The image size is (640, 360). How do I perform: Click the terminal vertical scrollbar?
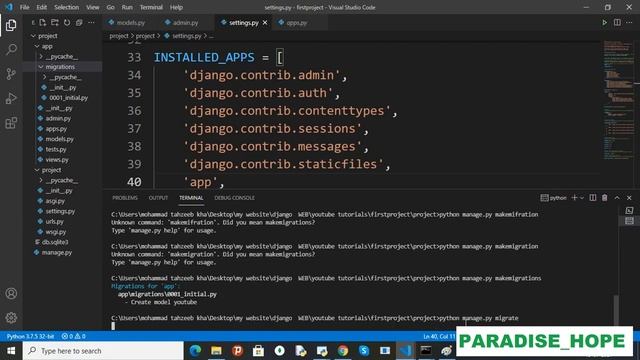(616, 310)
